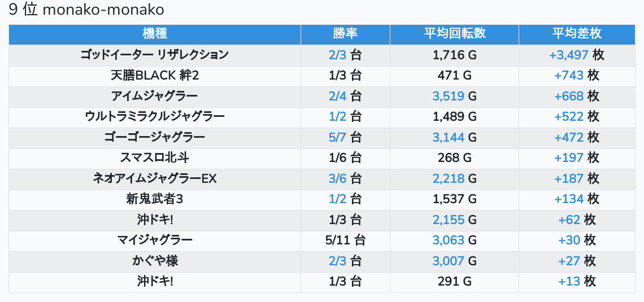Click the 勝率 column header
Viewport: 644px width, 302px height.
[345, 34]
